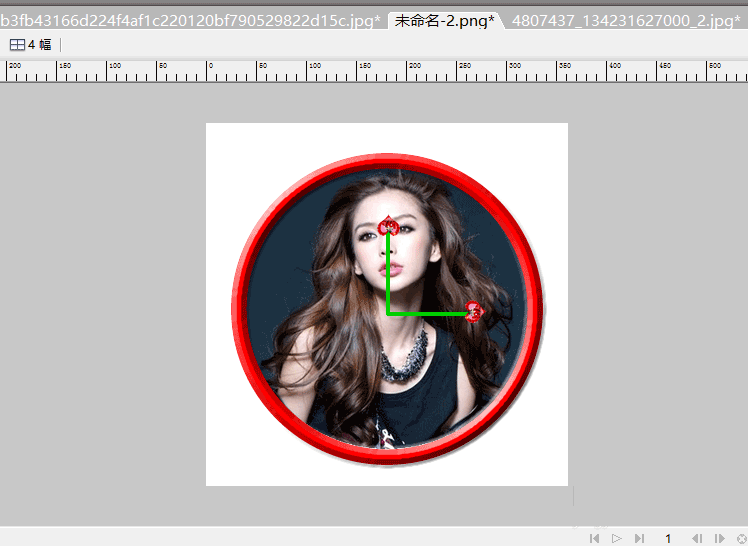
Task: Select the red tip atop the vertical hand
Action: [x=389, y=227]
